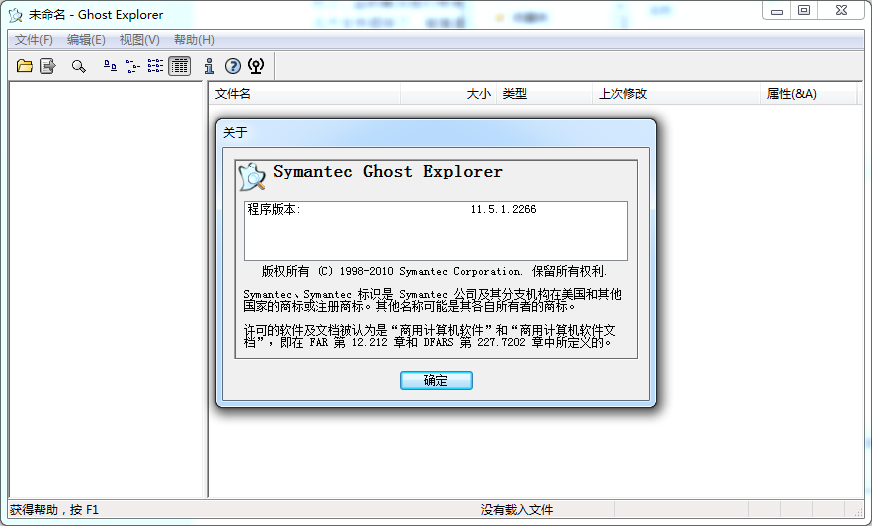
Task: Click the extract/export file toolbar icon
Action: [47, 66]
